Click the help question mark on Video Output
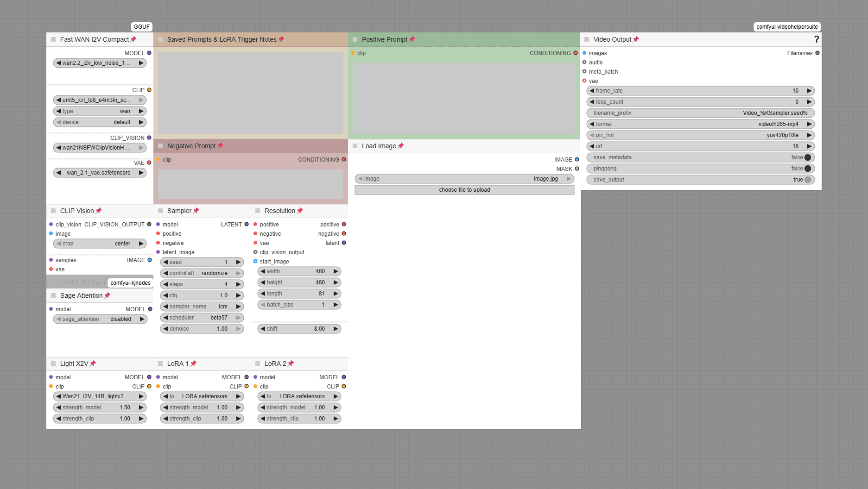 point(817,39)
